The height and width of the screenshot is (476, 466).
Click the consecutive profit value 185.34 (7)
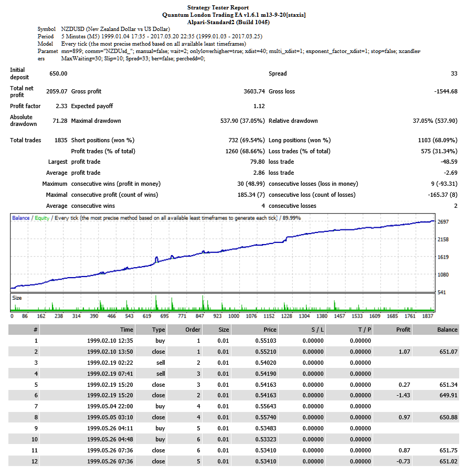coord(251,195)
